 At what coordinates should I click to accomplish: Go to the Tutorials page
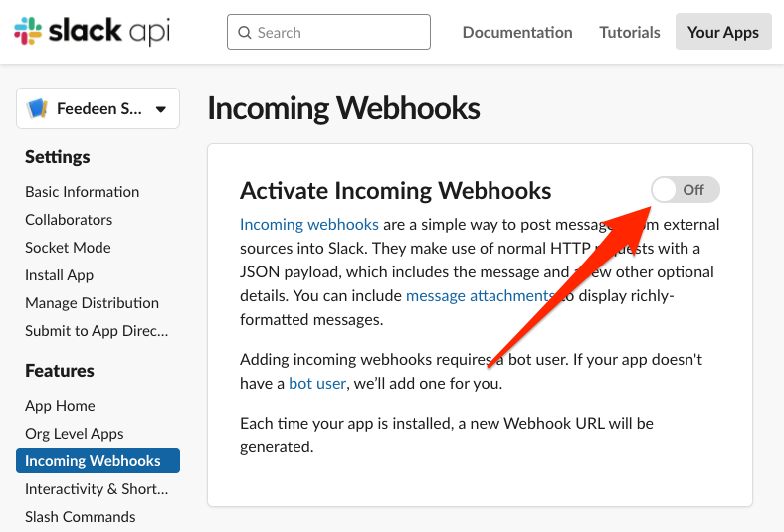(x=630, y=32)
